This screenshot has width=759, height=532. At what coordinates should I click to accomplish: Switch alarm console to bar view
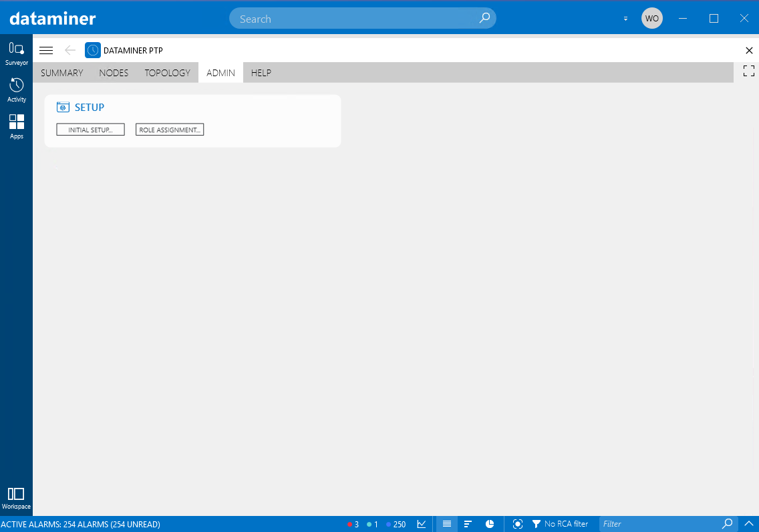(x=468, y=524)
